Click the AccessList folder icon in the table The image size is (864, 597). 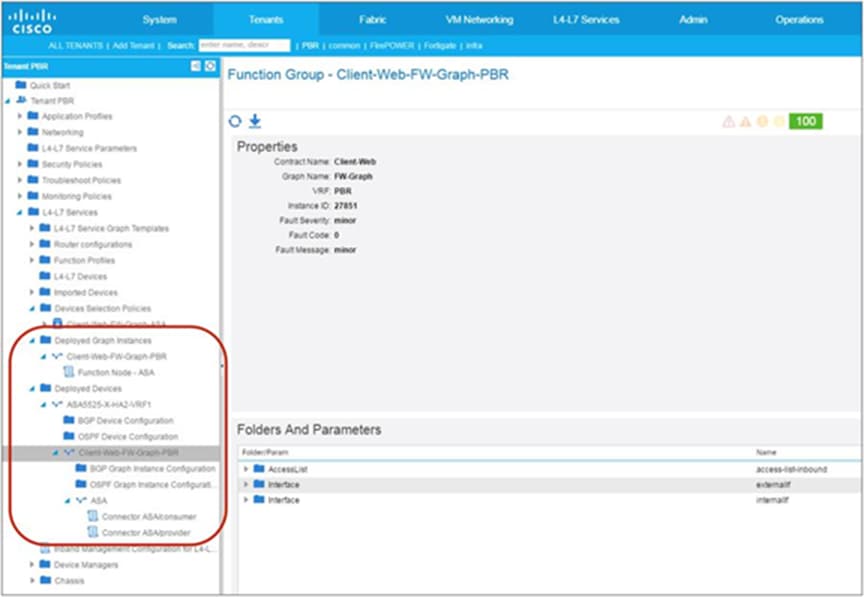[x=259, y=469]
